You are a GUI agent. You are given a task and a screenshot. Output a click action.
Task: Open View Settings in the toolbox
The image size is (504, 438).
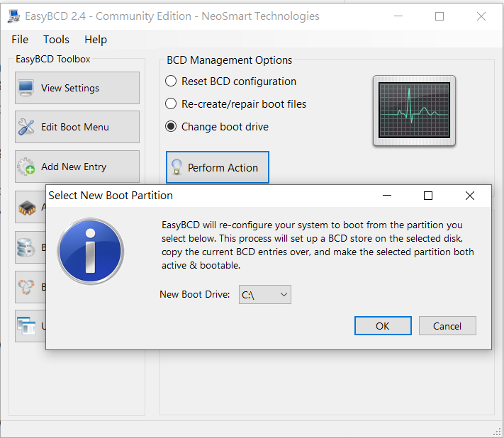(x=77, y=88)
